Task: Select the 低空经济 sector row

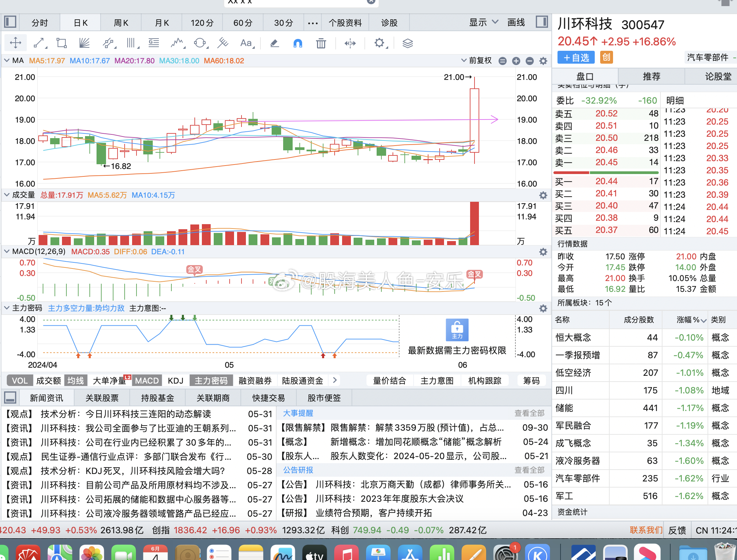Action: tap(644, 373)
